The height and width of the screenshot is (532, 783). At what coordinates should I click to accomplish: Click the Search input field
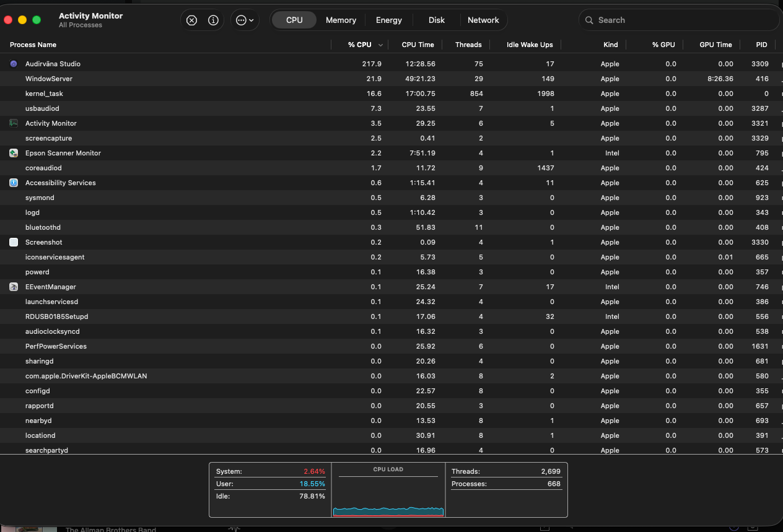click(x=679, y=20)
